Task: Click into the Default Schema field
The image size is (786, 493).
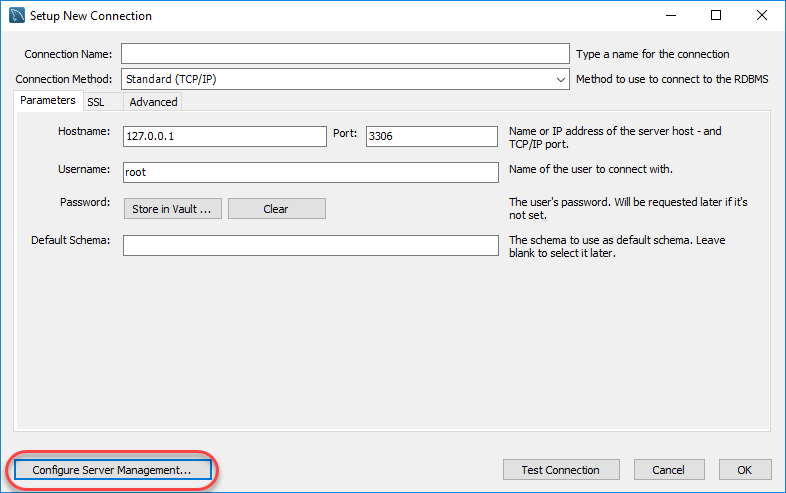Action: coord(310,246)
